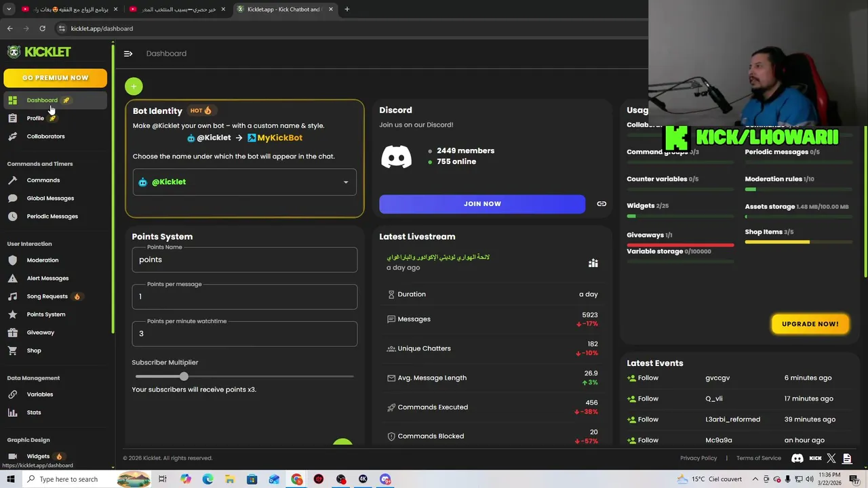Toggle the sidebar collapse menu icon

coord(128,54)
